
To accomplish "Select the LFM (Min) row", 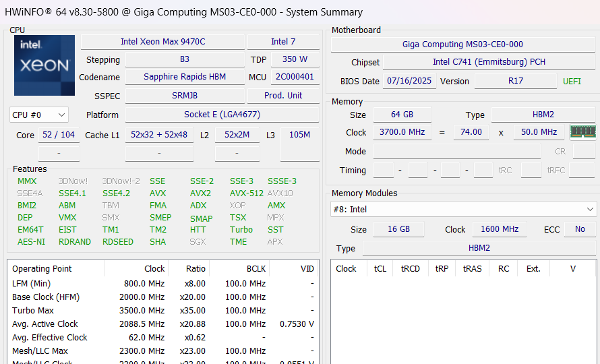I will pyautogui.click(x=163, y=284).
